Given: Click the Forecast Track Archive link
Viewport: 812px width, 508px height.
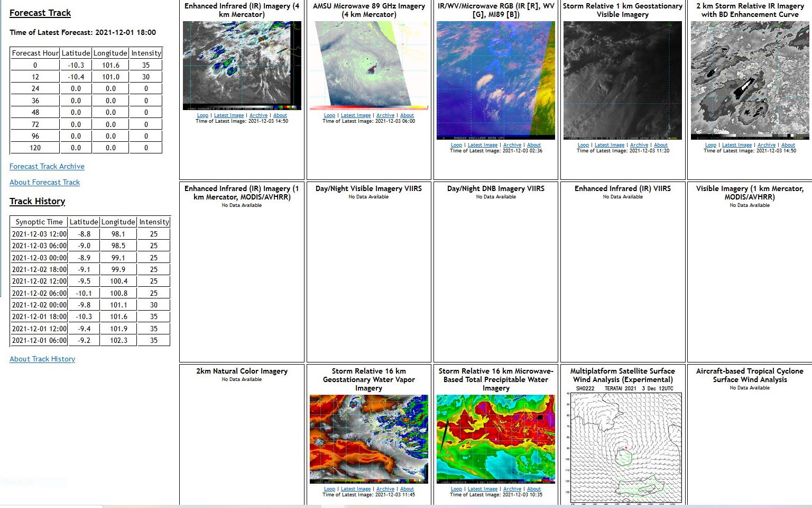Looking at the screenshot, I should (47, 166).
